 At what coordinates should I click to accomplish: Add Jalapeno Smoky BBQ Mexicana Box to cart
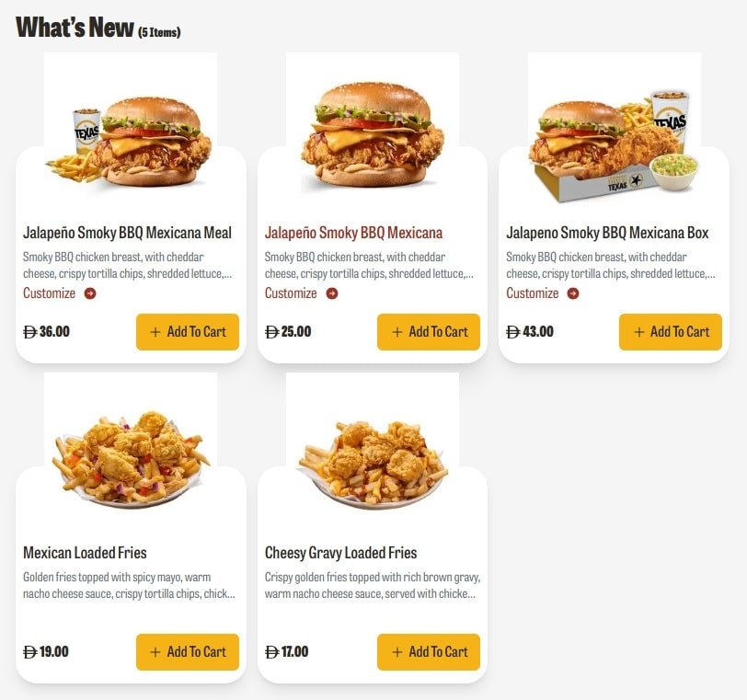pyautogui.click(x=671, y=332)
